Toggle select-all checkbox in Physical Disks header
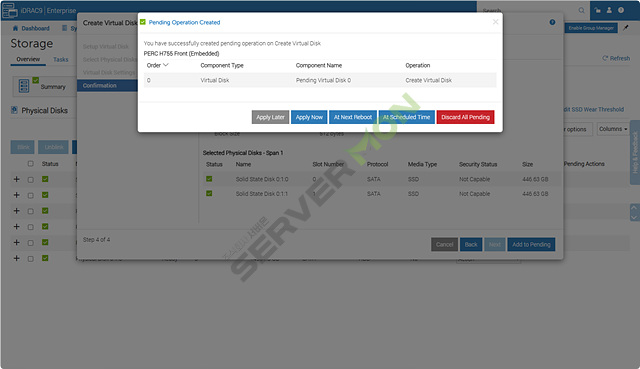Screen dimensions: 640x369 click(x=31, y=164)
